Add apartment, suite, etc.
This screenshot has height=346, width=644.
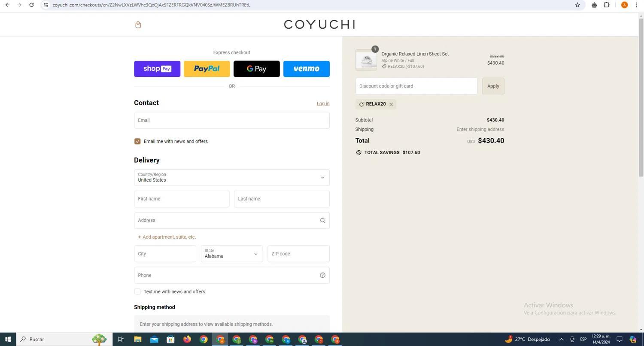167,237
